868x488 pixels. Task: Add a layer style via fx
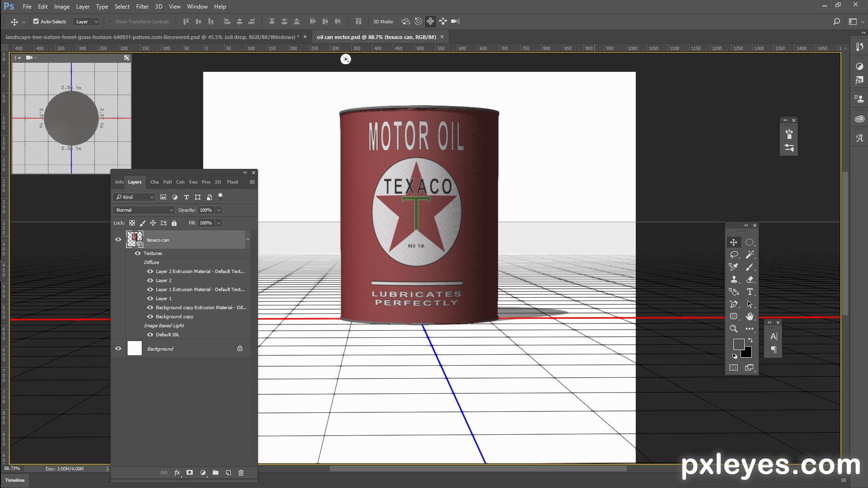tap(177, 473)
